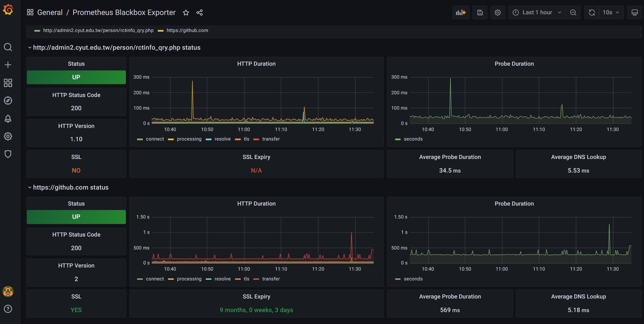Open the search dashboards icon in sidebar
The height and width of the screenshot is (324, 644).
click(8, 47)
